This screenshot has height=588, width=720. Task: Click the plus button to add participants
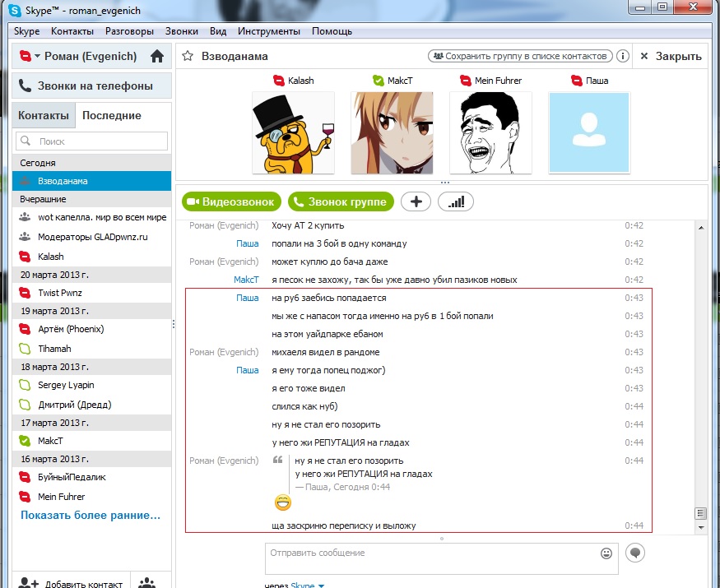click(x=416, y=201)
